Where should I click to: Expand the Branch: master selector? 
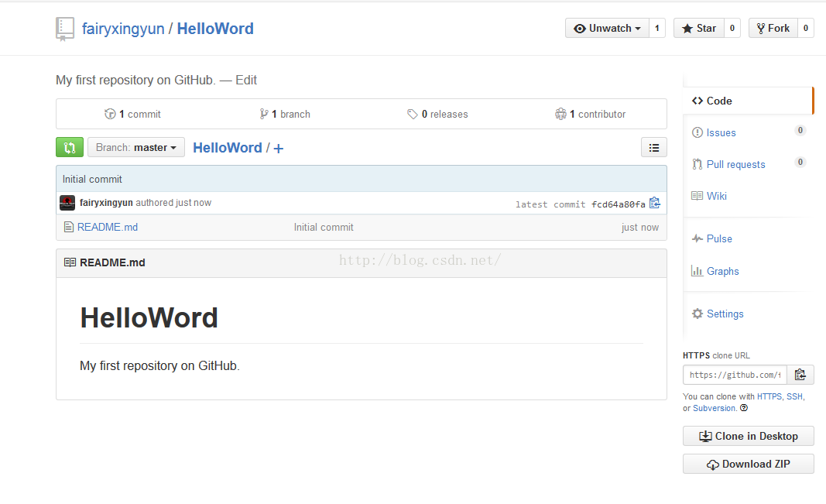(x=136, y=148)
